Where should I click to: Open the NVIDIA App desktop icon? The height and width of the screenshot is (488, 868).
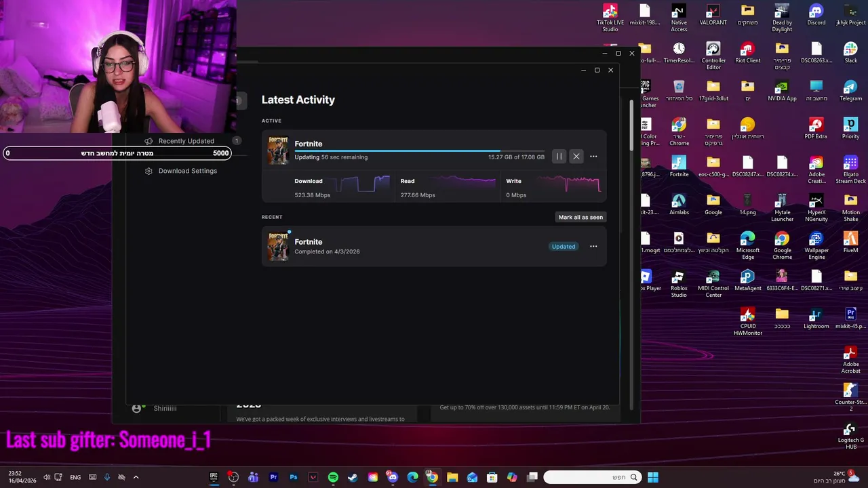coord(782,91)
